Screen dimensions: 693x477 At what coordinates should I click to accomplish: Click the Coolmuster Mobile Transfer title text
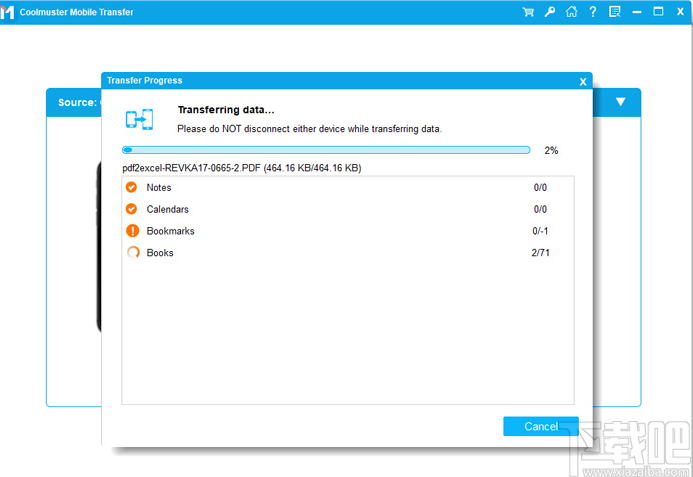coord(76,12)
